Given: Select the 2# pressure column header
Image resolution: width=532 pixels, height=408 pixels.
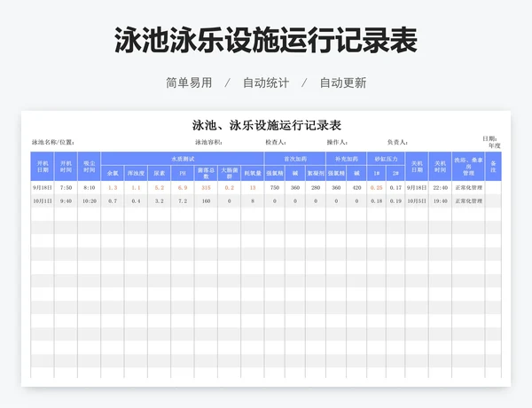Looking at the screenshot, I should [x=395, y=173].
